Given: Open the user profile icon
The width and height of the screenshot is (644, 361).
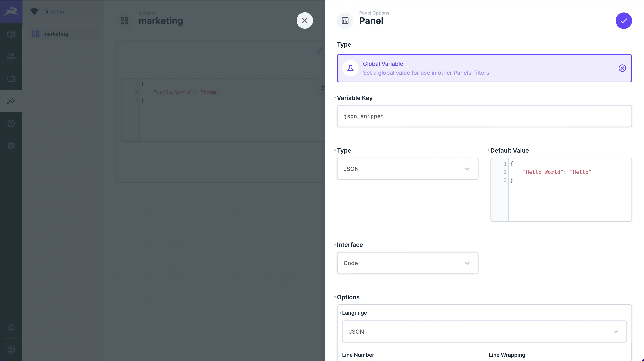Looking at the screenshot, I should [11, 350].
